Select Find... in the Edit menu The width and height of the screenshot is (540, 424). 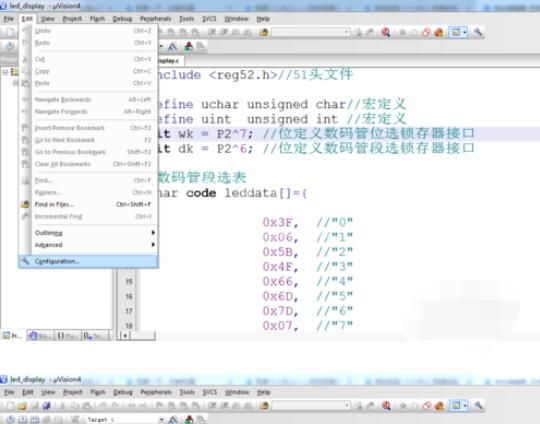point(88,180)
